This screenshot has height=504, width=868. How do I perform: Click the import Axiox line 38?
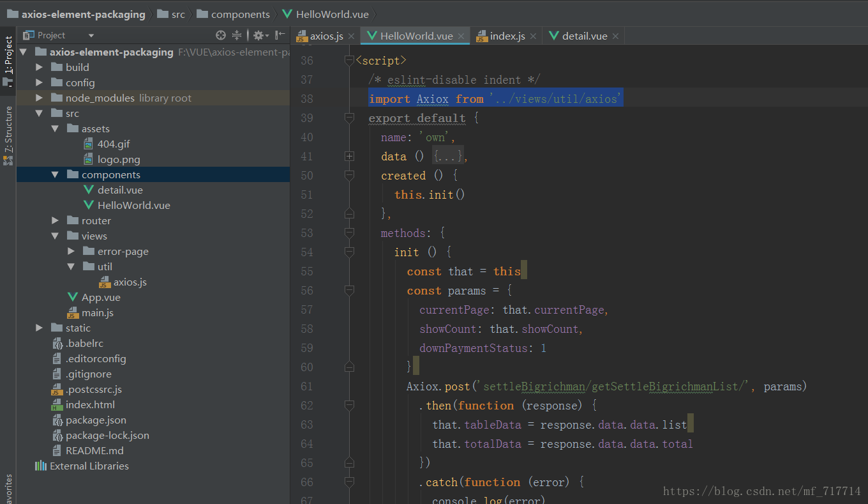coord(495,99)
